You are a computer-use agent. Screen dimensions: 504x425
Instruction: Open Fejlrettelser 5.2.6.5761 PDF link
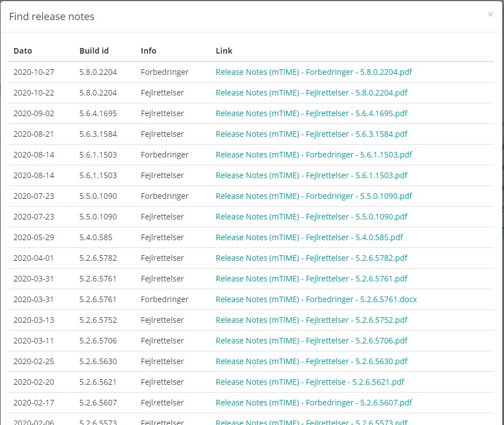pyautogui.click(x=311, y=279)
